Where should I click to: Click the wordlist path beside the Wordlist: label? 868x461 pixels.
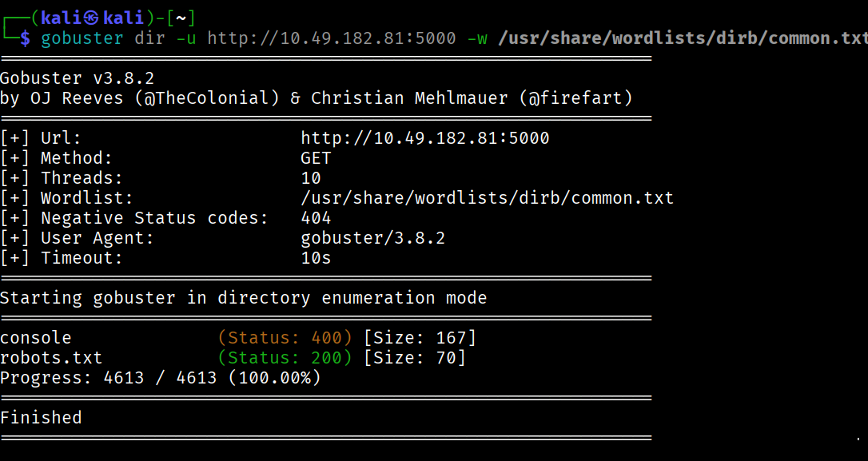click(487, 198)
